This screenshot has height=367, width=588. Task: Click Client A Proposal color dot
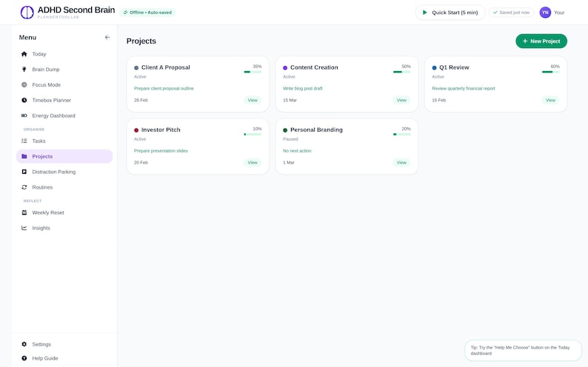click(x=136, y=68)
